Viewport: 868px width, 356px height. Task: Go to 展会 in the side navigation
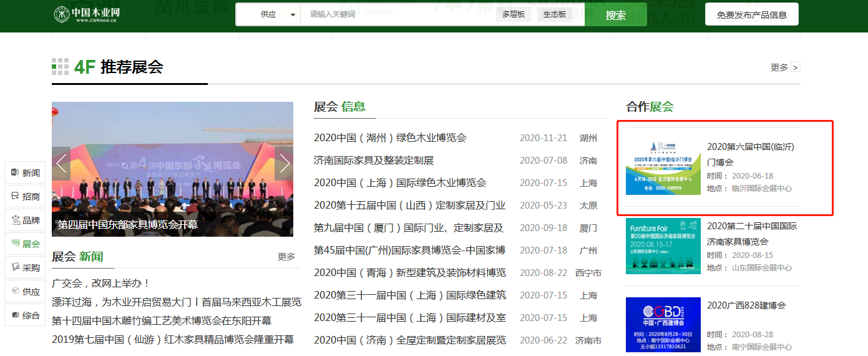click(x=25, y=244)
